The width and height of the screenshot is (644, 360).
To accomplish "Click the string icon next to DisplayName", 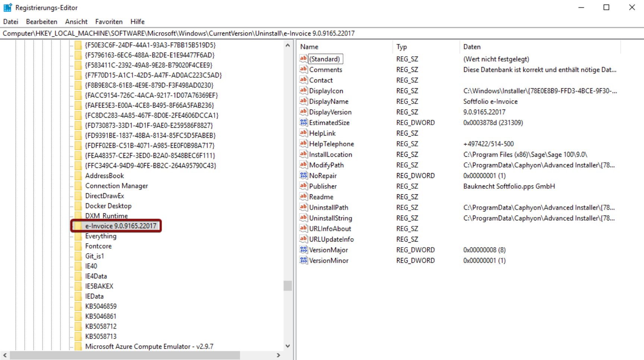I will tap(304, 101).
